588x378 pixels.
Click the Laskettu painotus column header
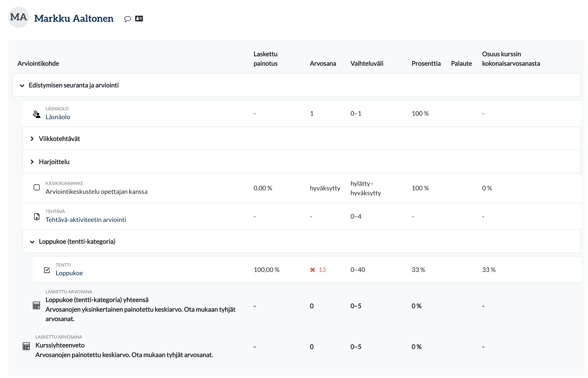[265, 59]
